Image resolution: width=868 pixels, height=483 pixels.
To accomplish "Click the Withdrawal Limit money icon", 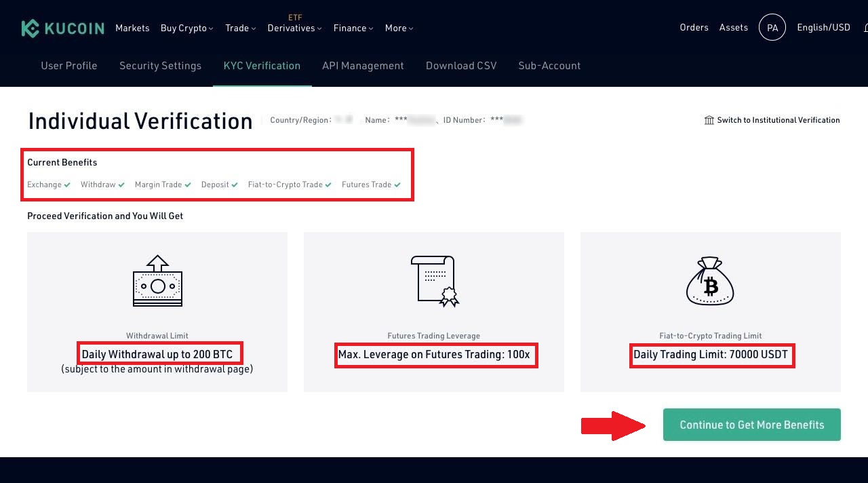I will (157, 282).
